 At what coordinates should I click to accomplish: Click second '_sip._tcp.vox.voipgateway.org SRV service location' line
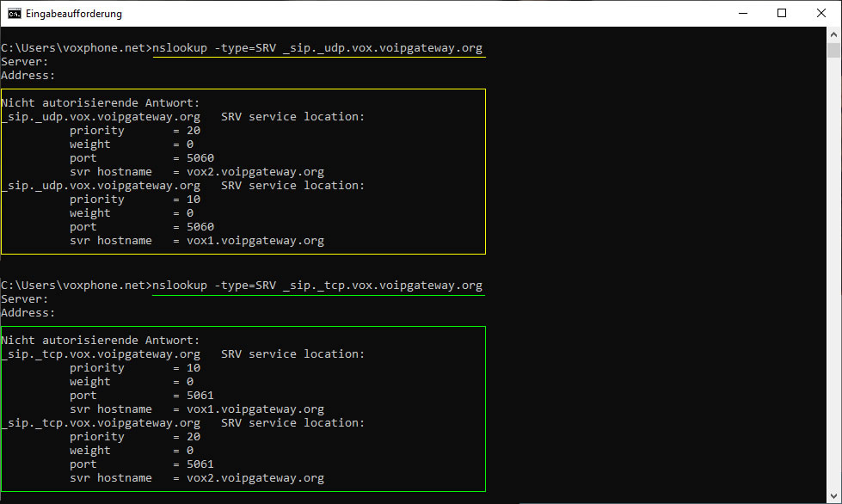click(x=183, y=422)
